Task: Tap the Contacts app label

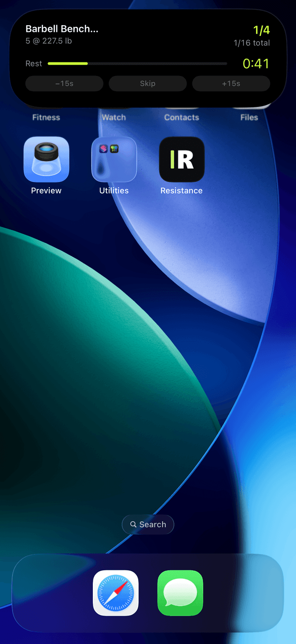Action: click(x=182, y=118)
